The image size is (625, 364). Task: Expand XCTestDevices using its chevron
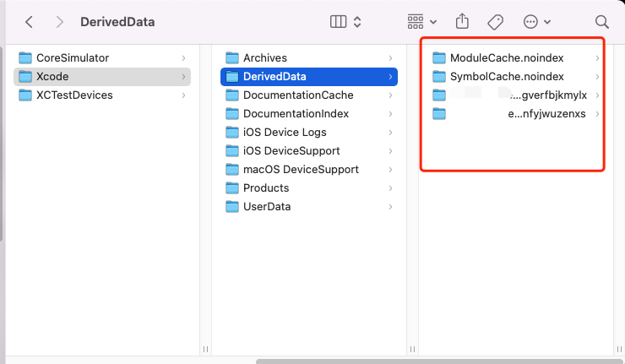click(184, 95)
